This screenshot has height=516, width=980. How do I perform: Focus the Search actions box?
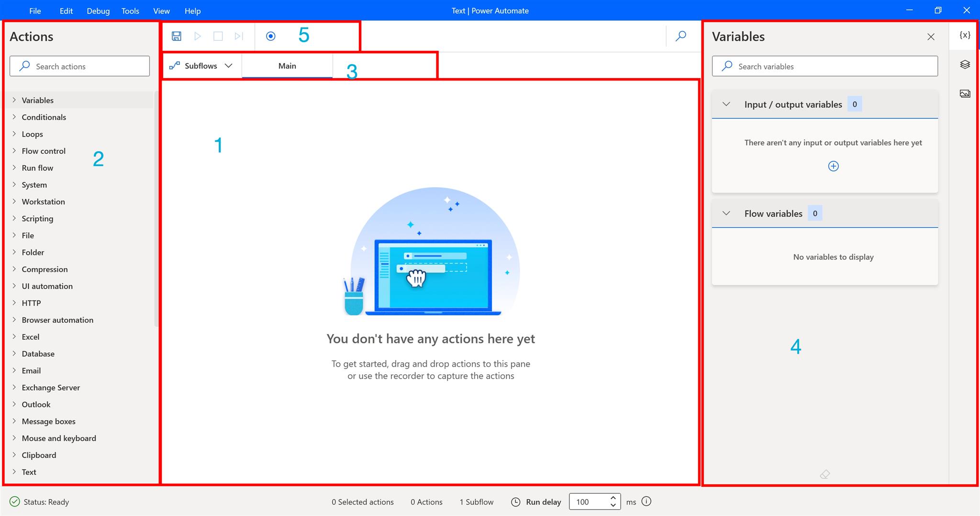point(79,66)
